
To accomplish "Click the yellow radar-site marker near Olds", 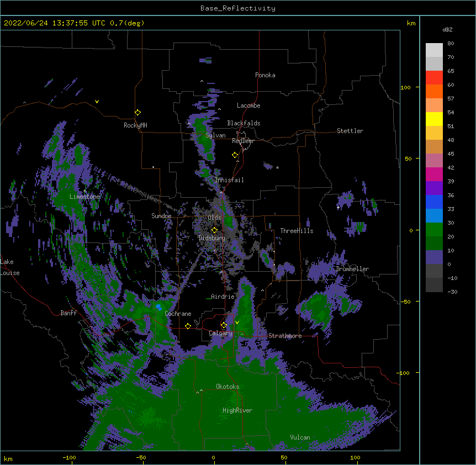I will (214, 230).
